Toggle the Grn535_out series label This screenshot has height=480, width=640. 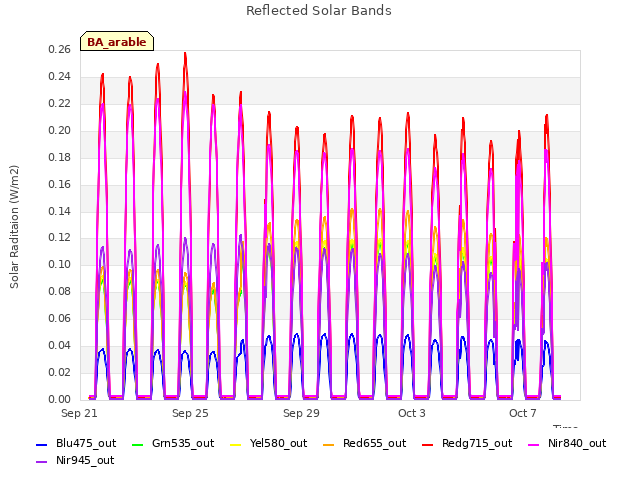(x=183, y=443)
